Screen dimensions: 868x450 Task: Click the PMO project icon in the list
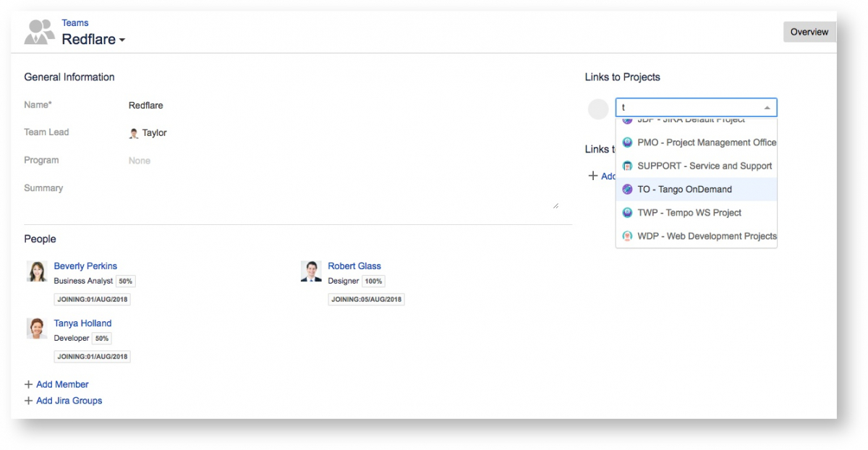(x=627, y=143)
